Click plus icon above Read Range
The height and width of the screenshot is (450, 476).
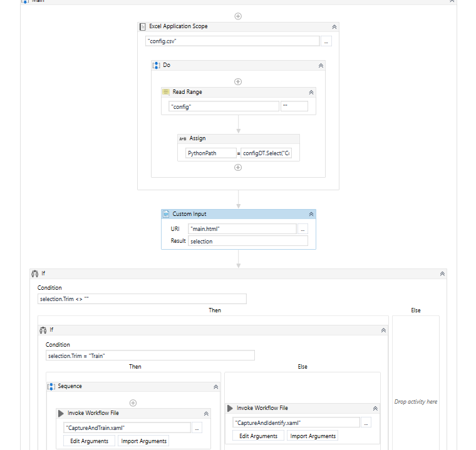pos(238,81)
